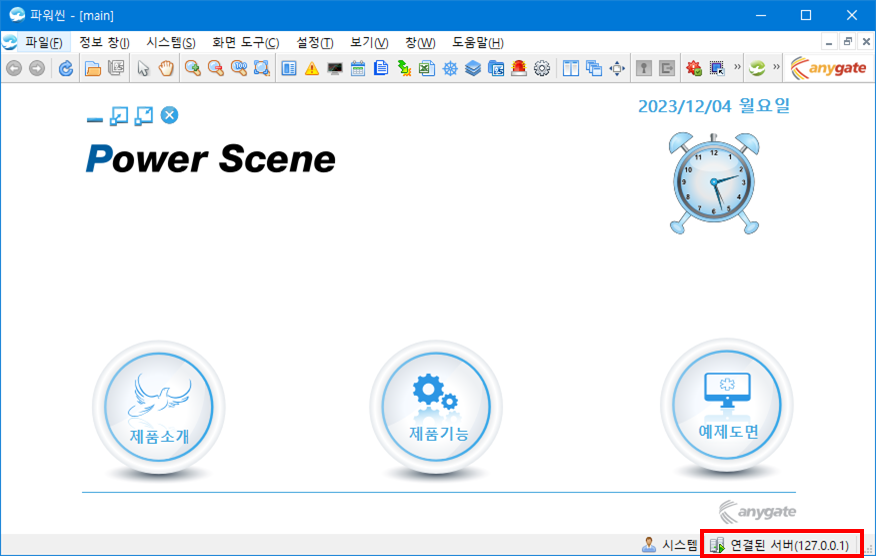Screen dimensions: 876x558
Task: Click the ship wheel icon
Action: point(450,68)
